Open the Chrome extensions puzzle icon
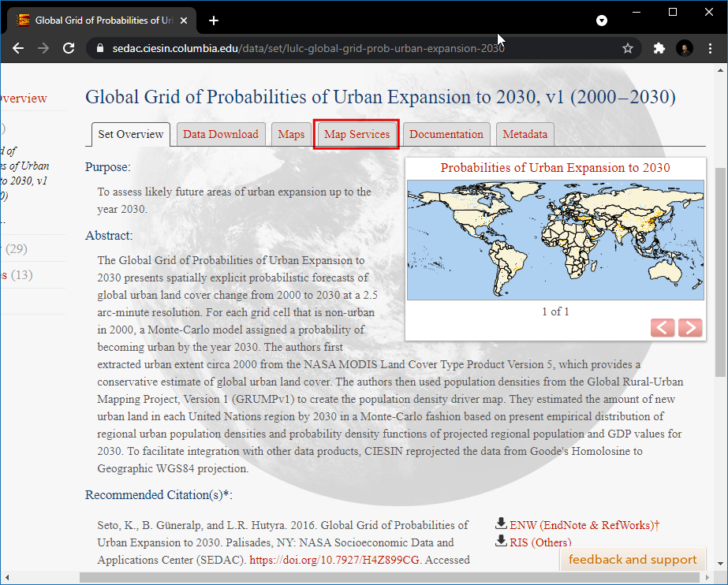Screen dimensions: 728x585 659,48
